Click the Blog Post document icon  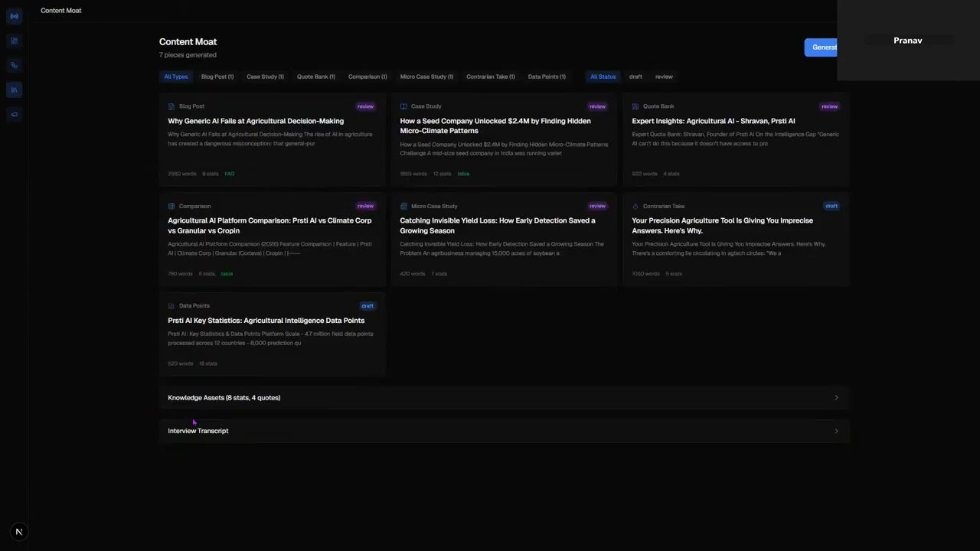pyautogui.click(x=171, y=106)
